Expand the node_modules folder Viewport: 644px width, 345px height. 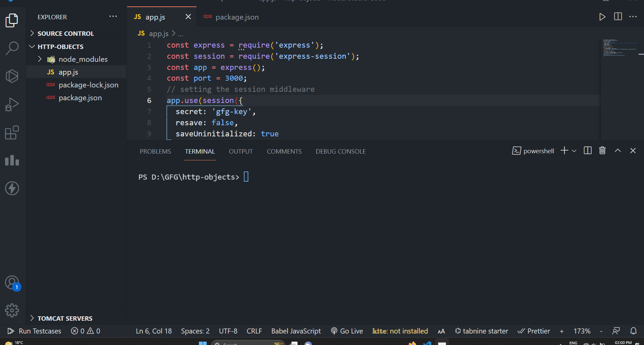pyautogui.click(x=40, y=59)
